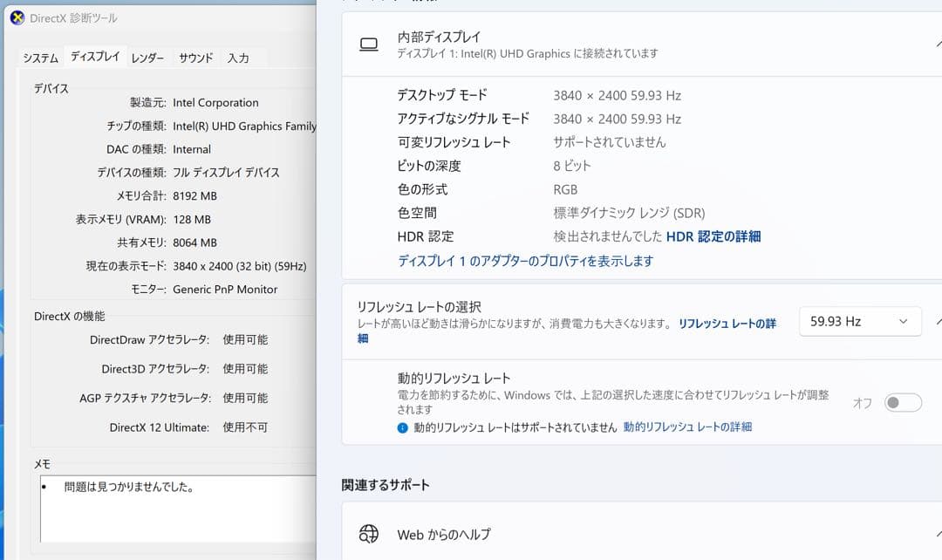This screenshot has height=560, width=942.
Task: Switch to the レンダー tab
Action: tap(147, 57)
